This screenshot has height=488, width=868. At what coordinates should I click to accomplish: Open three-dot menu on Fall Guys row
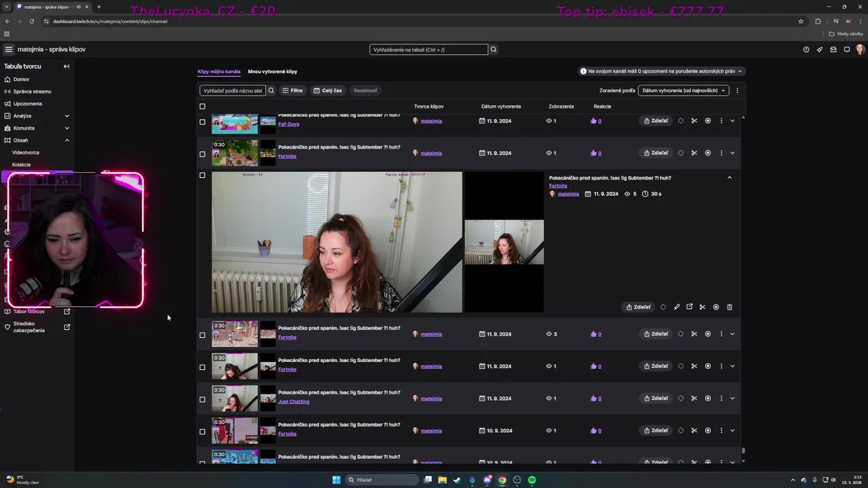click(721, 121)
